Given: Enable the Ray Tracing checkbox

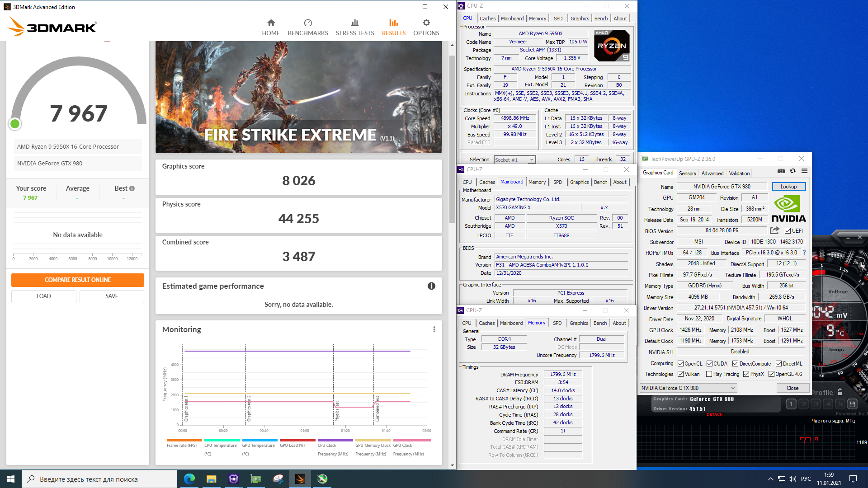Looking at the screenshot, I should coord(709,374).
